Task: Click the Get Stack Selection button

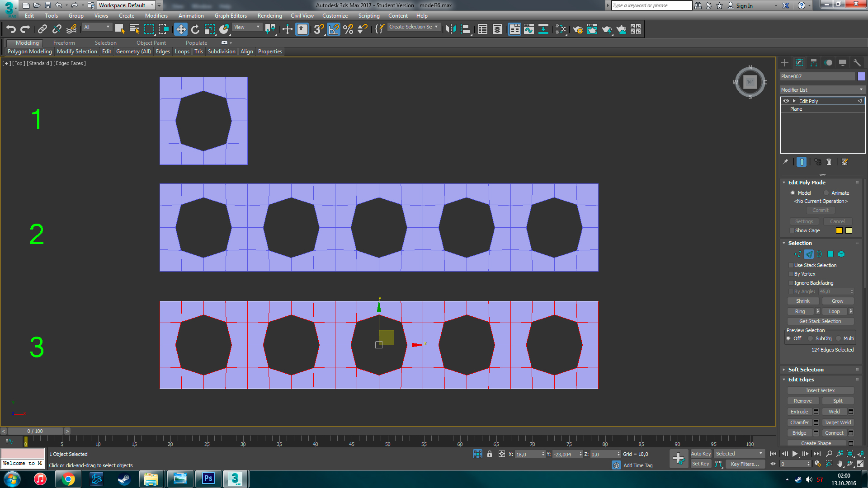Action: [x=821, y=321]
